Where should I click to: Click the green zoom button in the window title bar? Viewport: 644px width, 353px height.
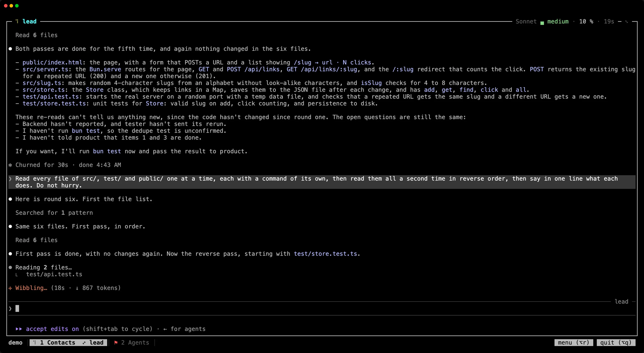click(x=17, y=6)
